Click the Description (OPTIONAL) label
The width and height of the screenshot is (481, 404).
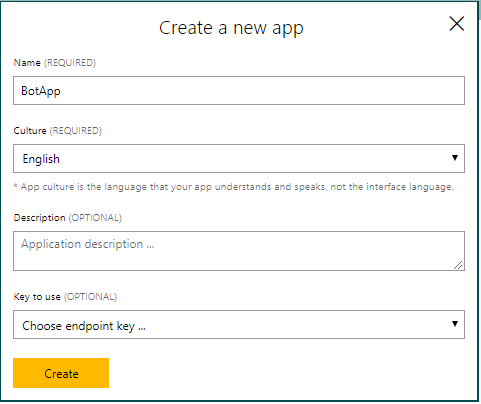tap(68, 218)
